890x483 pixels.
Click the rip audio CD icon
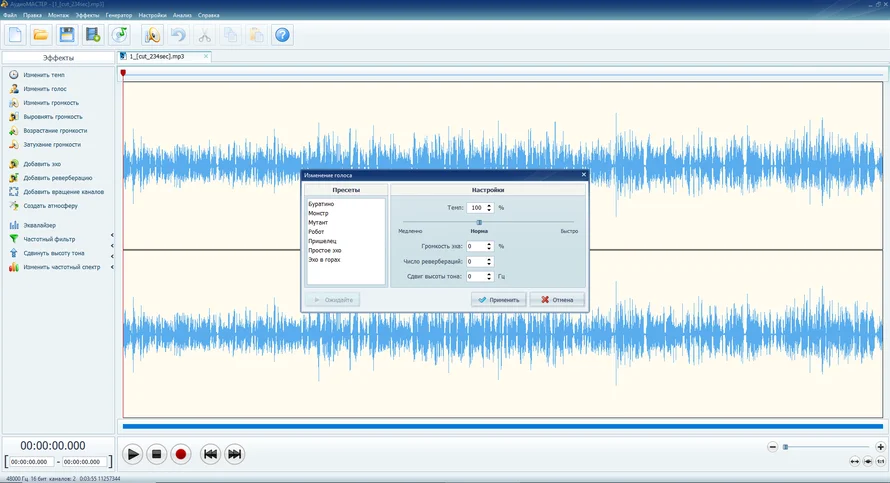(119, 35)
